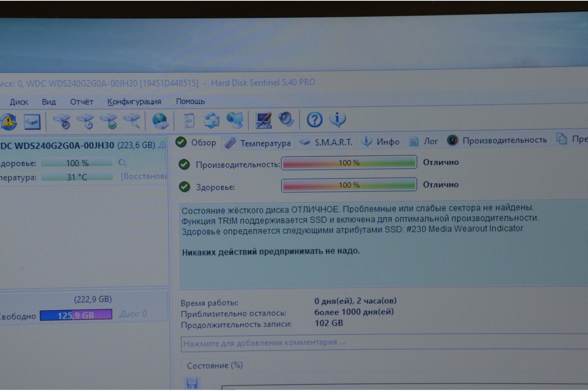The image size is (588, 391).
Task: Open the Конфигурация menu
Action: pyautogui.click(x=134, y=102)
